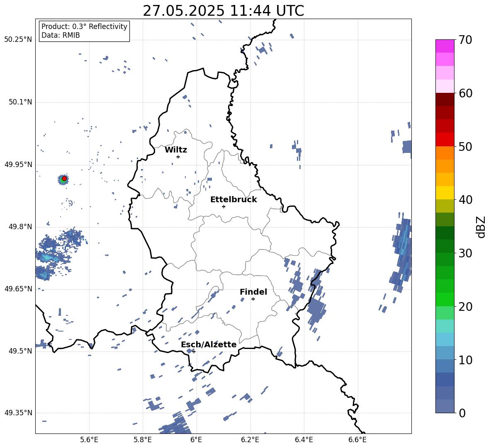
Task: Select the Ettelbruck city label
Action: coord(233,200)
